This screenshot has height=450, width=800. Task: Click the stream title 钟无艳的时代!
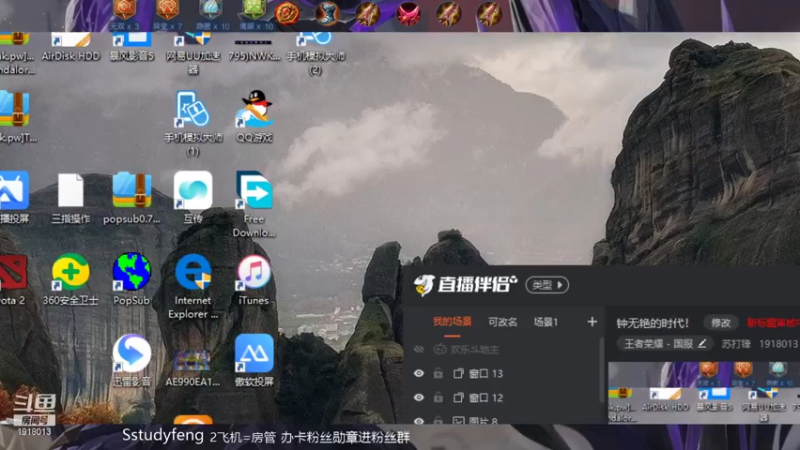pyautogui.click(x=653, y=323)
